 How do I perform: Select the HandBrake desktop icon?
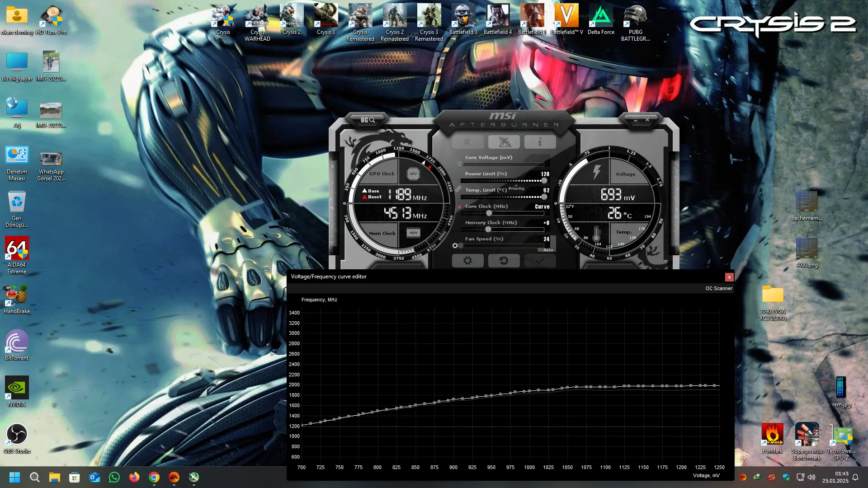pyautogui.click(x=17, y=299)
